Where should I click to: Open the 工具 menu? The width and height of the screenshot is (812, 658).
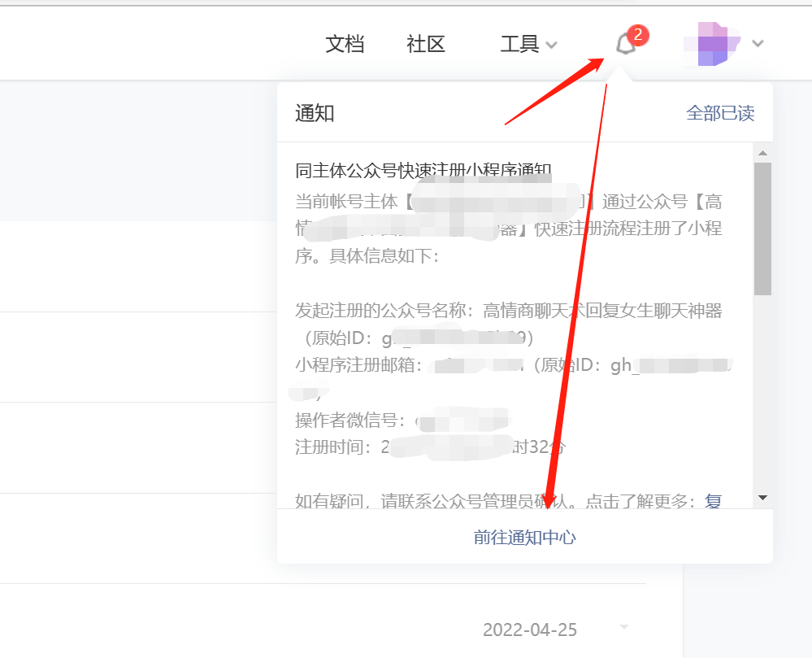click(520, 44)
